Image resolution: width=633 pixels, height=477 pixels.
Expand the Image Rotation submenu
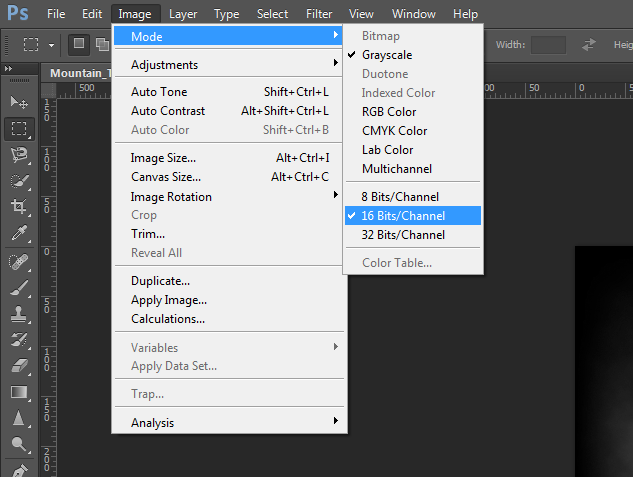[228, 197]
